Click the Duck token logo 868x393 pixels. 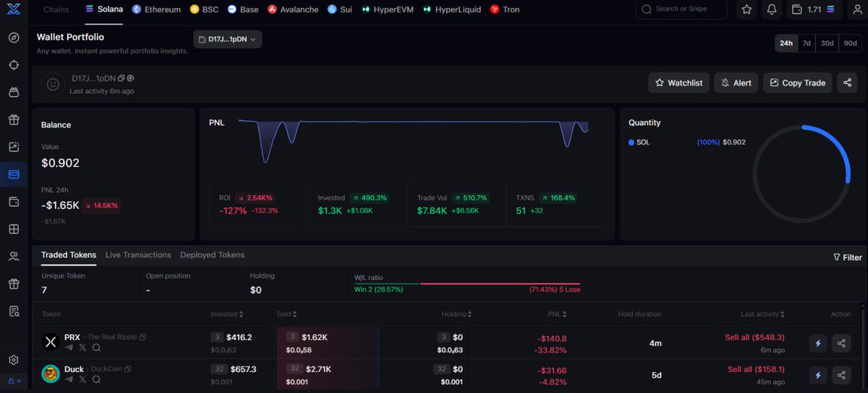50,373
